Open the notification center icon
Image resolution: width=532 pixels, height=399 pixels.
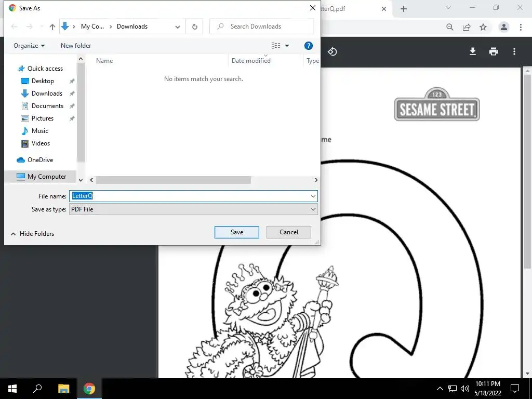(x=515, y=389)
